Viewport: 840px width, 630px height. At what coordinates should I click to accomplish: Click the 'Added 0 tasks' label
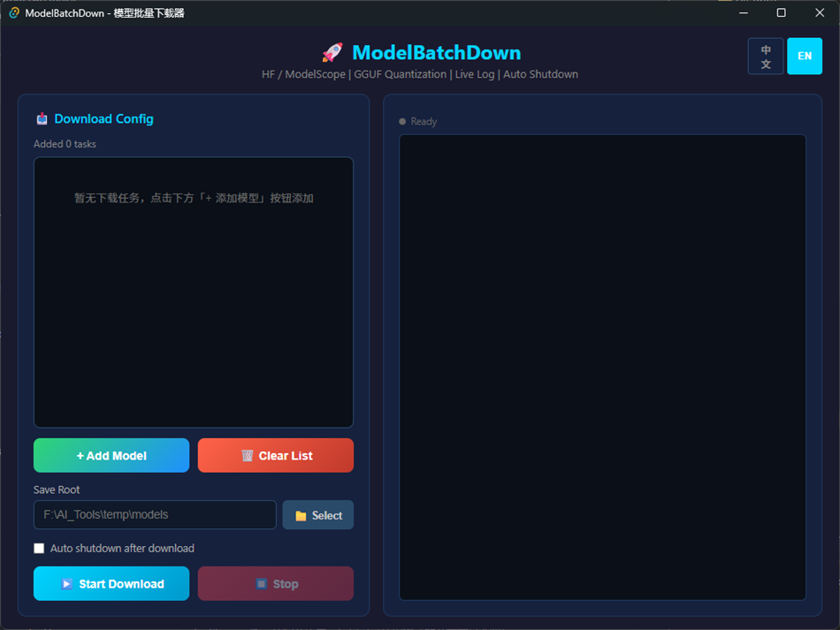pos(65,144)
